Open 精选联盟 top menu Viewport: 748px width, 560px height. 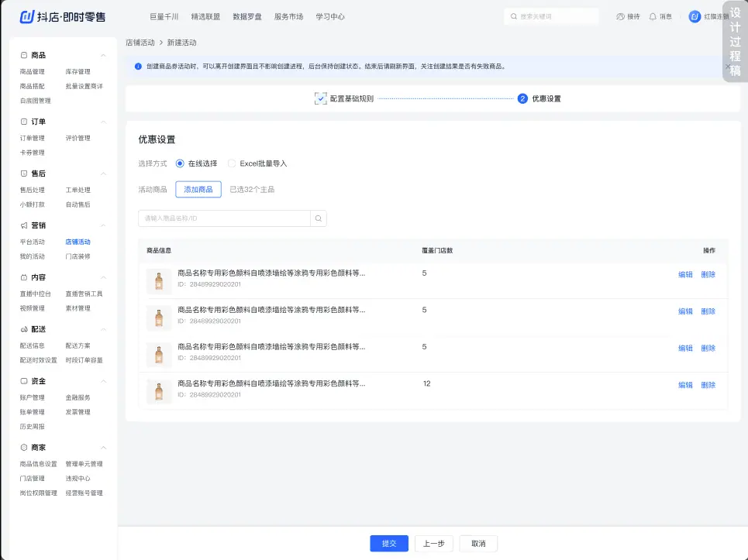click(205, 17)
